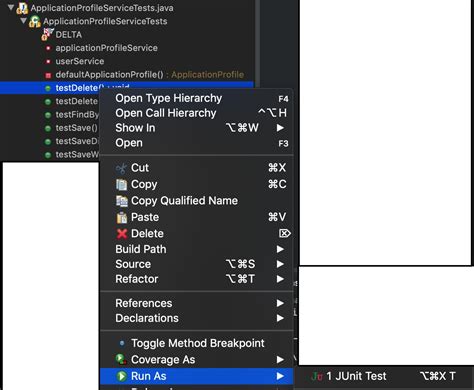Expand the Declarations submenu arrow
This screenshot has height=390, width=474.
[280, 318]
